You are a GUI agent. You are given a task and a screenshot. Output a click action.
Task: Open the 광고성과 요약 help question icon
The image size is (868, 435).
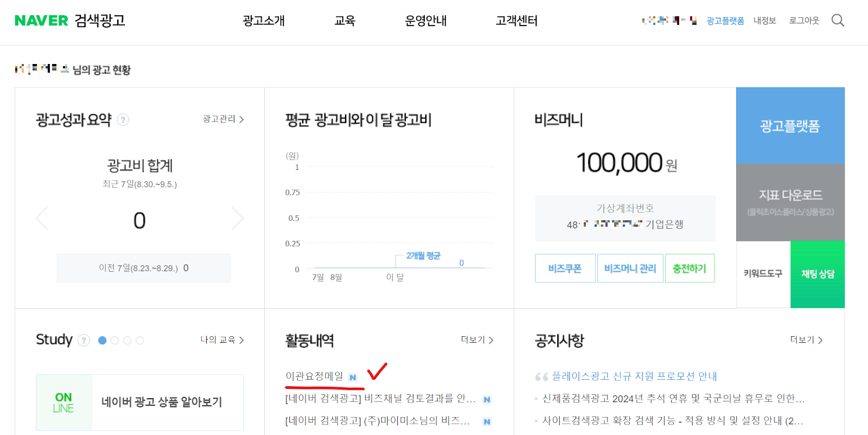[123, 120]
